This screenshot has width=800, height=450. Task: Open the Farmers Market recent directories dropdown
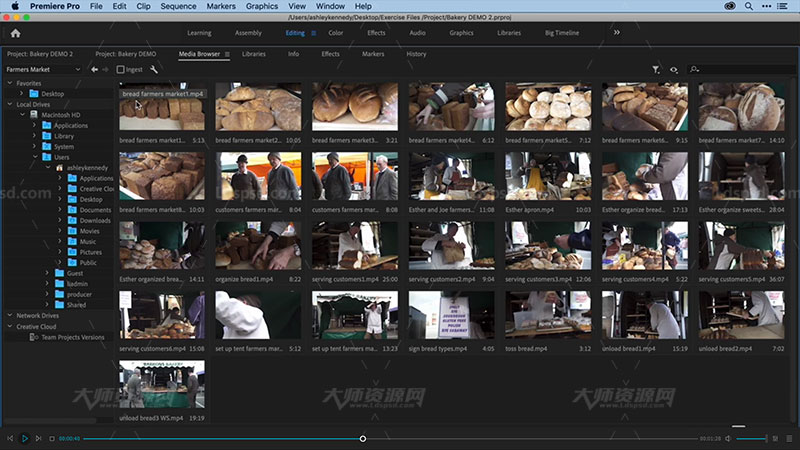click(x=43, y=69)
